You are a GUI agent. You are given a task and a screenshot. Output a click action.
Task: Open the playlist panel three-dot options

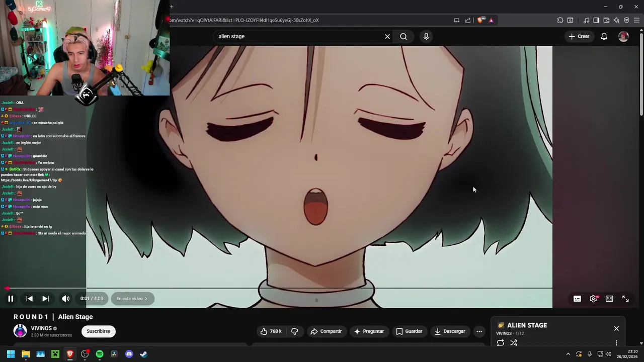[616, 343]
